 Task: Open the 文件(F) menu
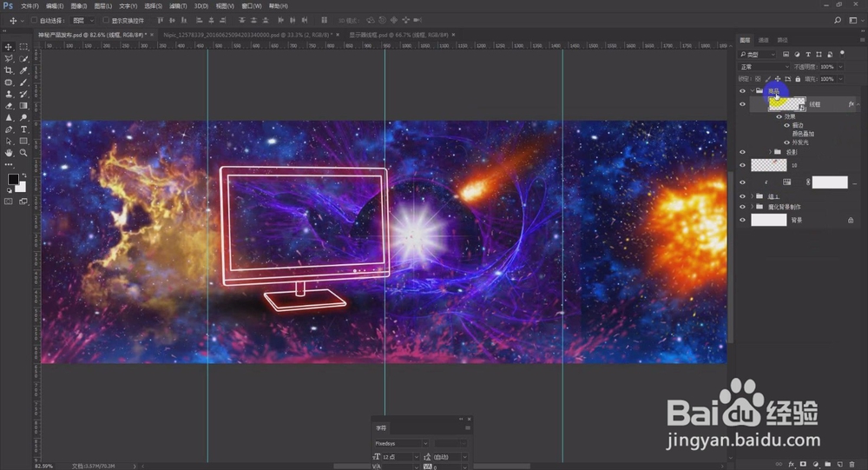[x=30, y=6]
